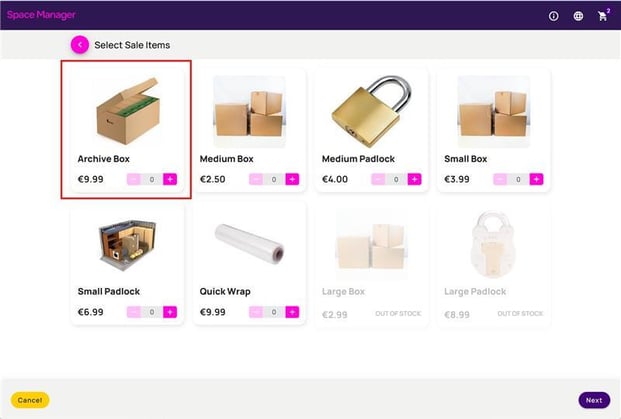621x419 pixels.
Task: Increase Archive Box quantity with plus
Action: (x=170, y=179)
